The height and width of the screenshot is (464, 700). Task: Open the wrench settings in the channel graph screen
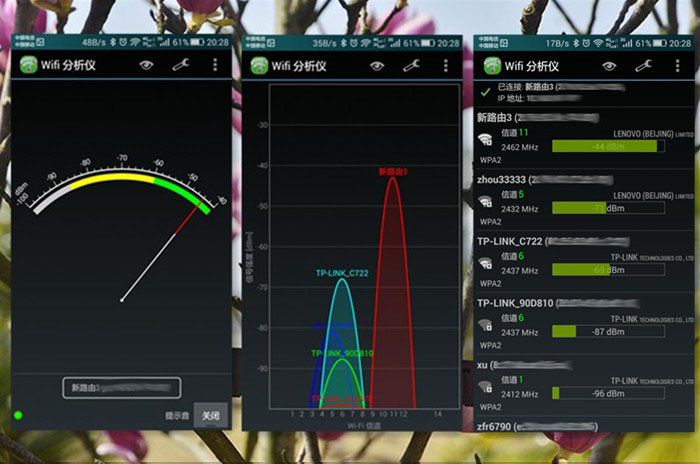pyautogui.click(x=411, y=66)
